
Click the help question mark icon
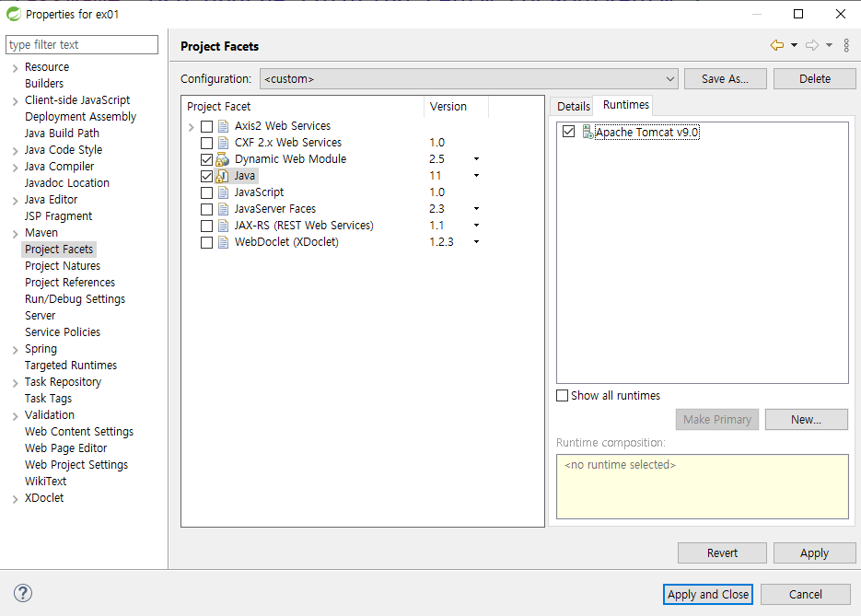pos(23,593)
